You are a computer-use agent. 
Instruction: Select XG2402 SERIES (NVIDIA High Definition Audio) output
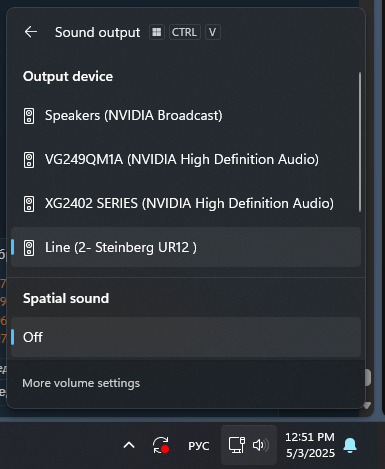[186, 204]
